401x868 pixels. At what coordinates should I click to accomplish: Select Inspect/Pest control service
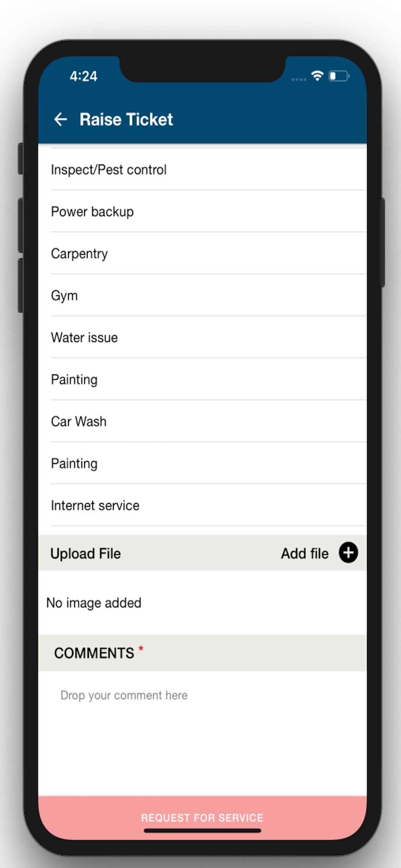[202, 170]
